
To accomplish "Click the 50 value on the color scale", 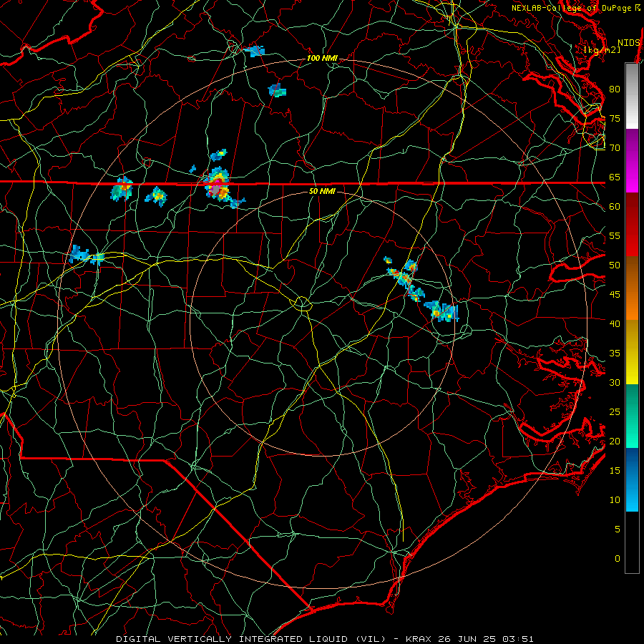I will pyautogui.click(x=615, y=265).
